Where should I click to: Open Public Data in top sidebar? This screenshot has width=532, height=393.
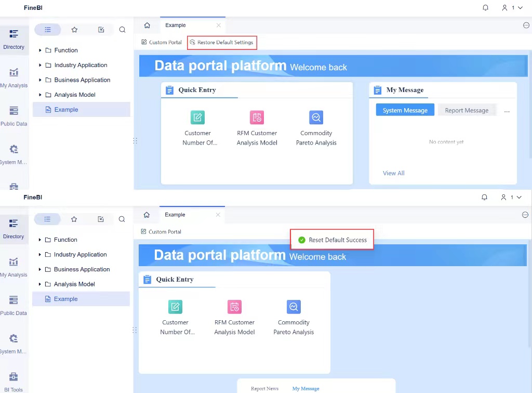(14, 117)
